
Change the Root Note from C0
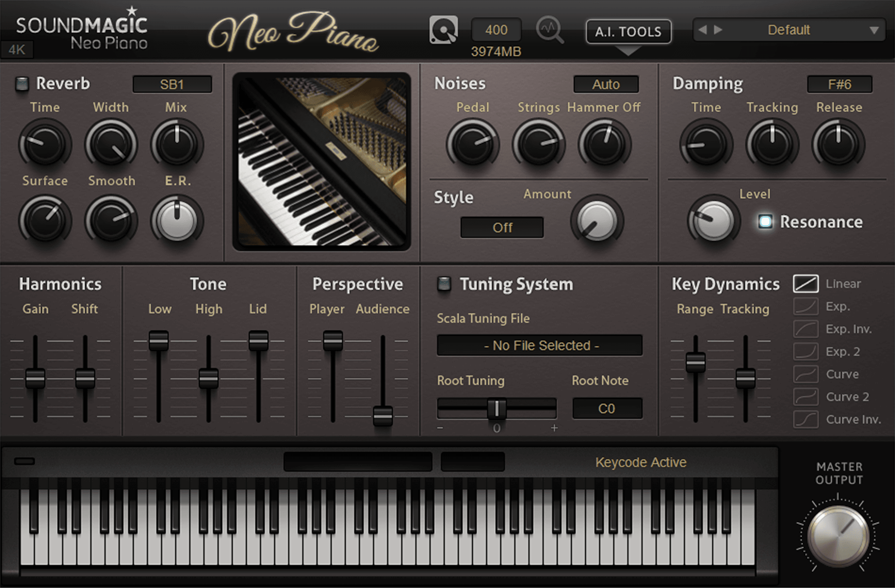point(607,408)
